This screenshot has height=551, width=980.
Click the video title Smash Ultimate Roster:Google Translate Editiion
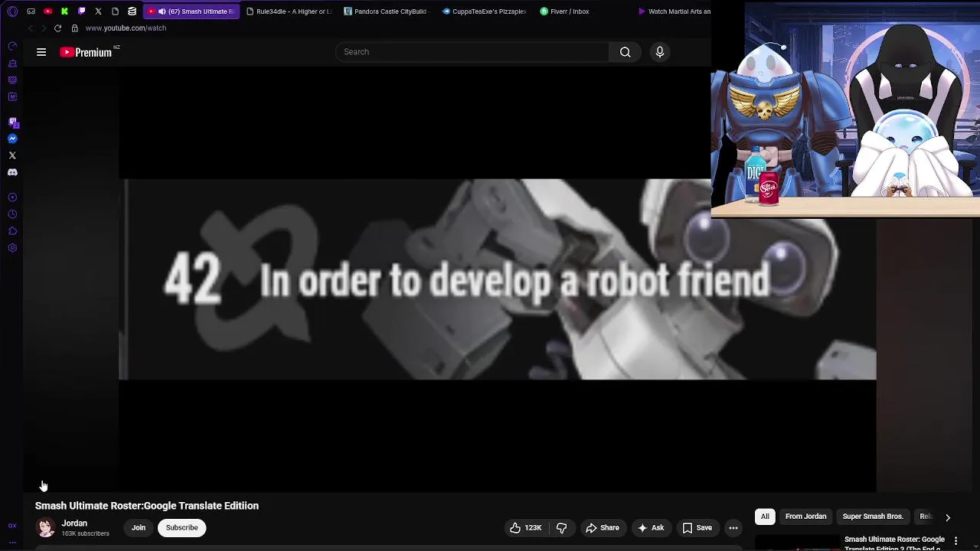[147, 506]
